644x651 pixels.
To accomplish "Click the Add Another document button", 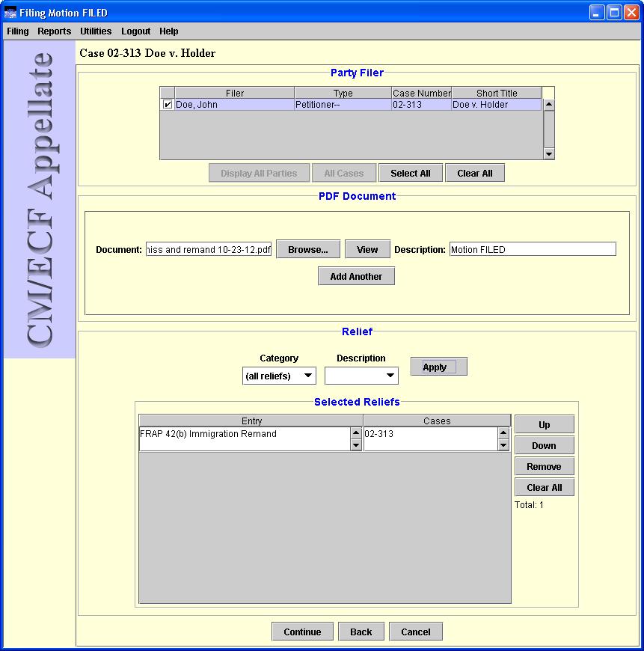I will (x=356, y=277).
